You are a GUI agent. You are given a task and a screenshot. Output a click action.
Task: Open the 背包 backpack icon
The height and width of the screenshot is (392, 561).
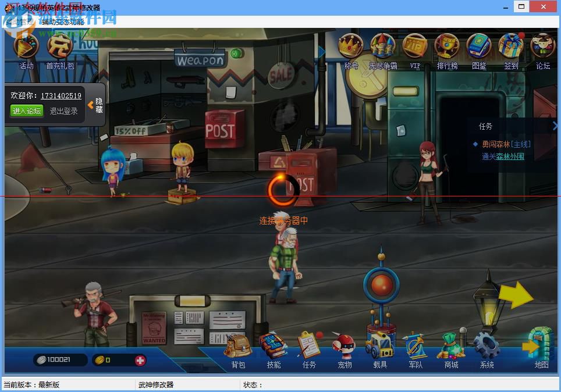coord(238,351)
